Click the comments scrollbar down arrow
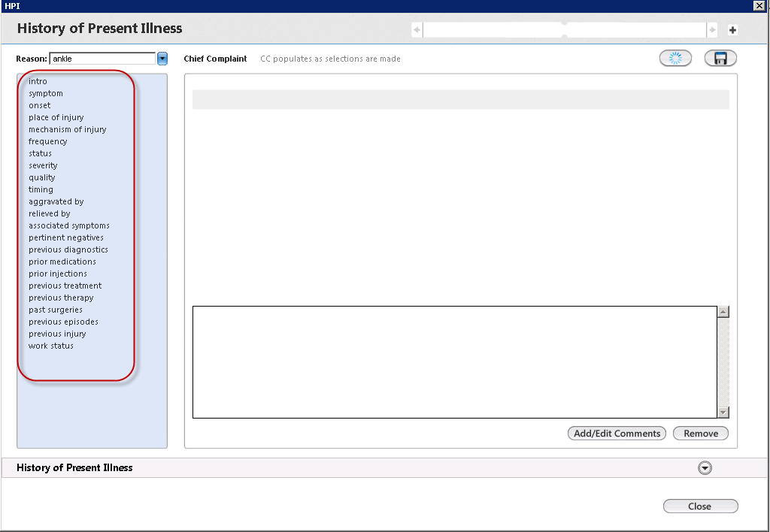Screen dimensions: 770x532 (723, 413)
